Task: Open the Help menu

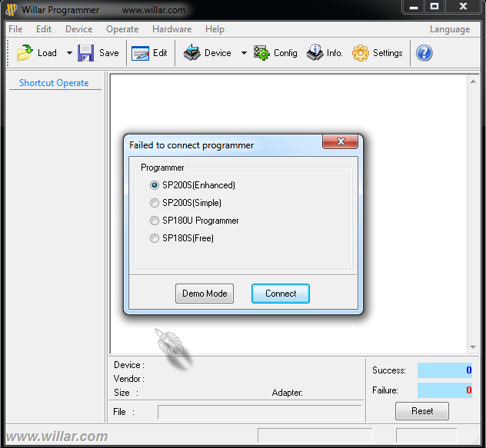Action: pos(215,29)
